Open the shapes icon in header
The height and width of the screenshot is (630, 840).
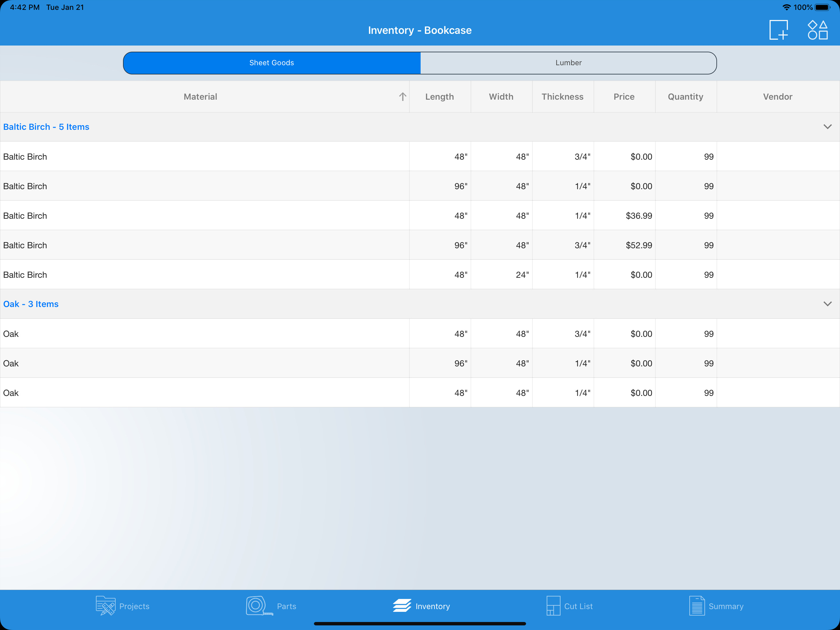(817, 30)
